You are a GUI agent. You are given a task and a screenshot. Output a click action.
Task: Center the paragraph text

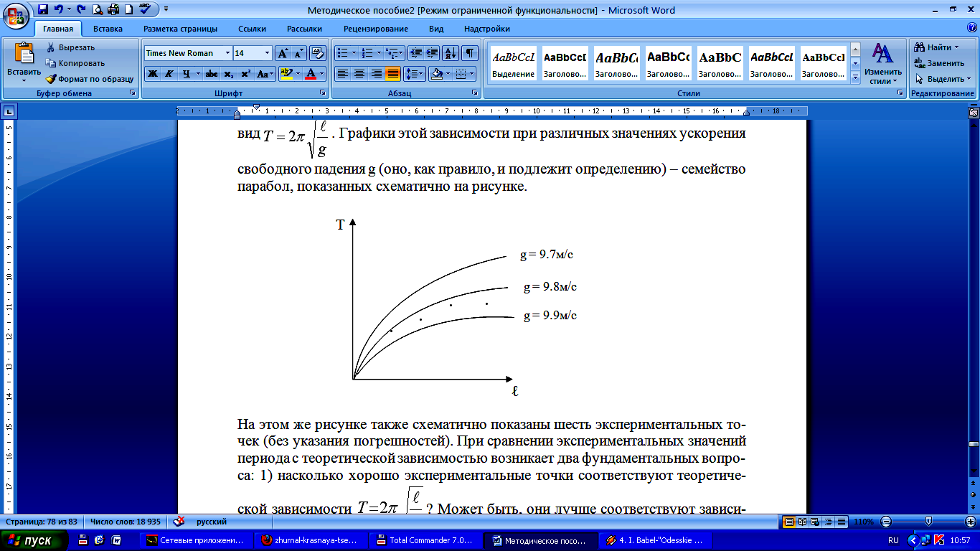point(359,73)
